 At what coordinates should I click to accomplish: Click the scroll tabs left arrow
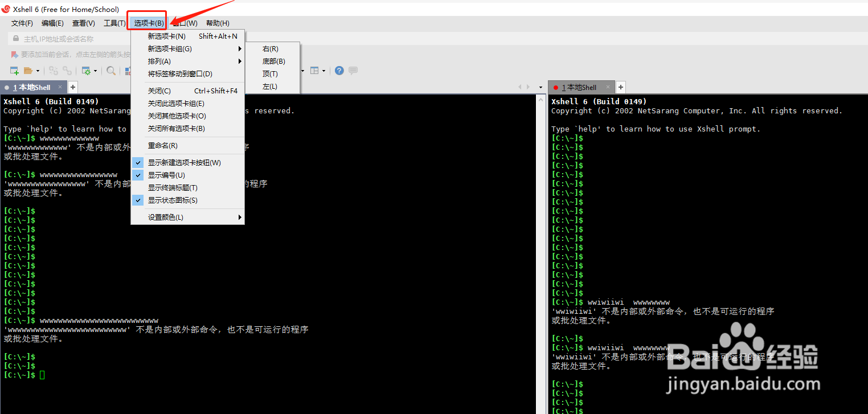(520, 87)
